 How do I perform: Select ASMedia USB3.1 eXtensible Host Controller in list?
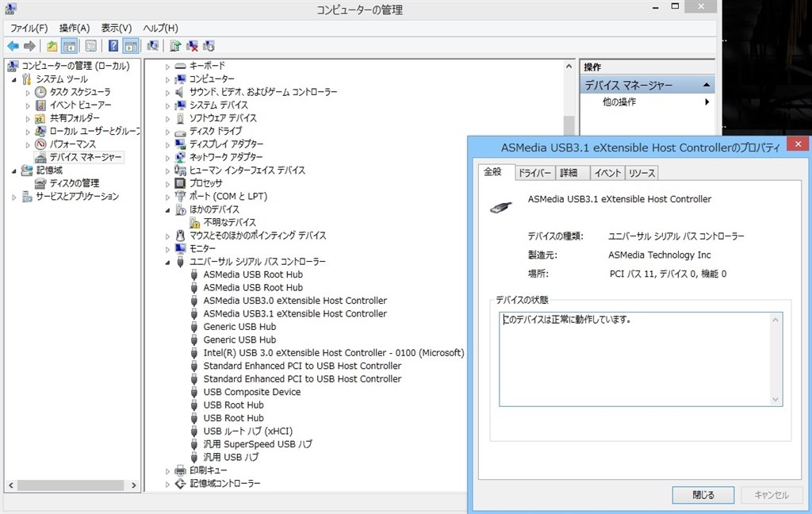pos(295,313)
